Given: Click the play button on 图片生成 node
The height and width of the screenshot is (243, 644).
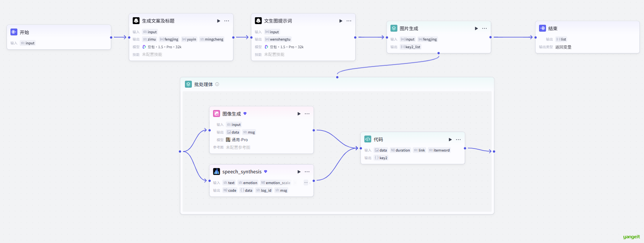Looking at the screenshot, I should pos(476,29).
